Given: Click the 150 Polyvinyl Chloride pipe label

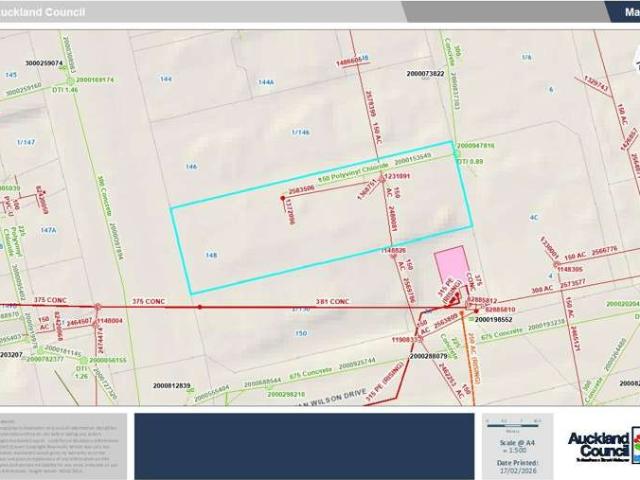Looking at the screenshot, I should click(x=353, y=173).
